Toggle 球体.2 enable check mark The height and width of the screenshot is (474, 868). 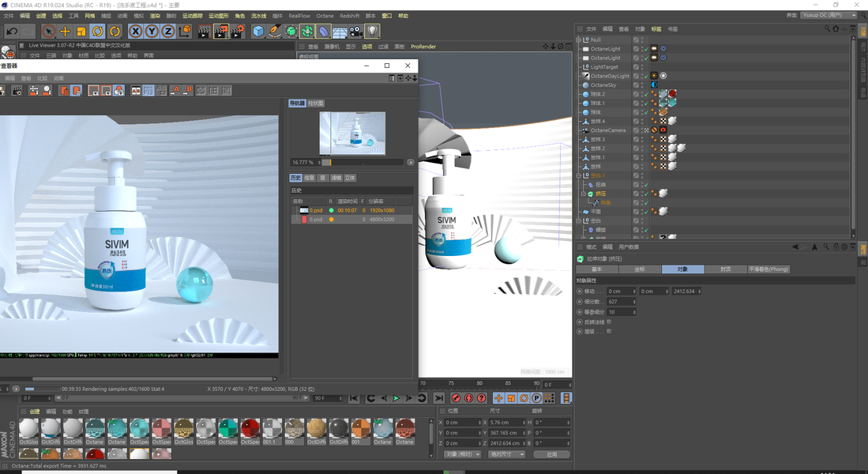point(646,94)
